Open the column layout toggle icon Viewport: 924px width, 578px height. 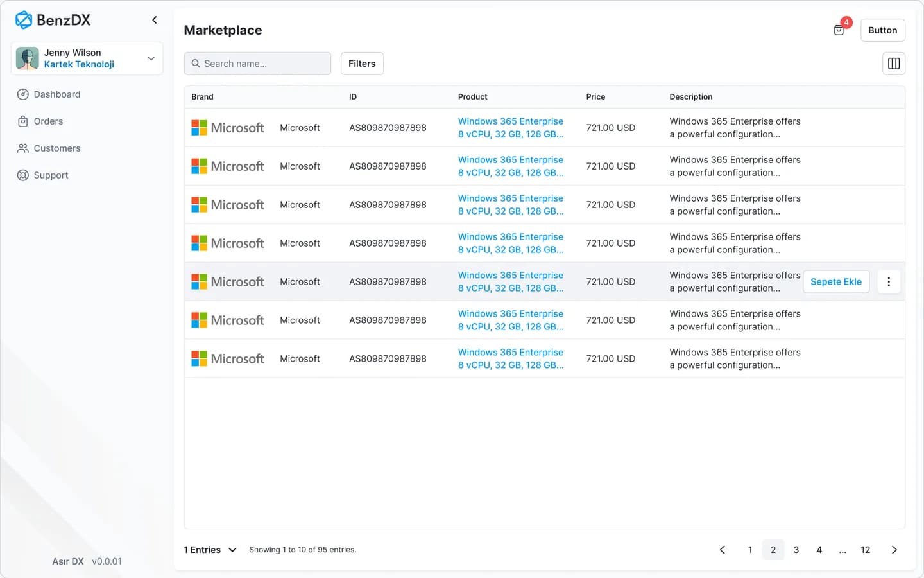pos(894,64)
